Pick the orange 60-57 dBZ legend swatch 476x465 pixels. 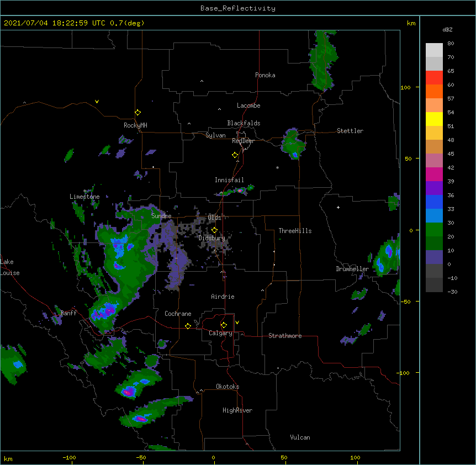point(434,91)
